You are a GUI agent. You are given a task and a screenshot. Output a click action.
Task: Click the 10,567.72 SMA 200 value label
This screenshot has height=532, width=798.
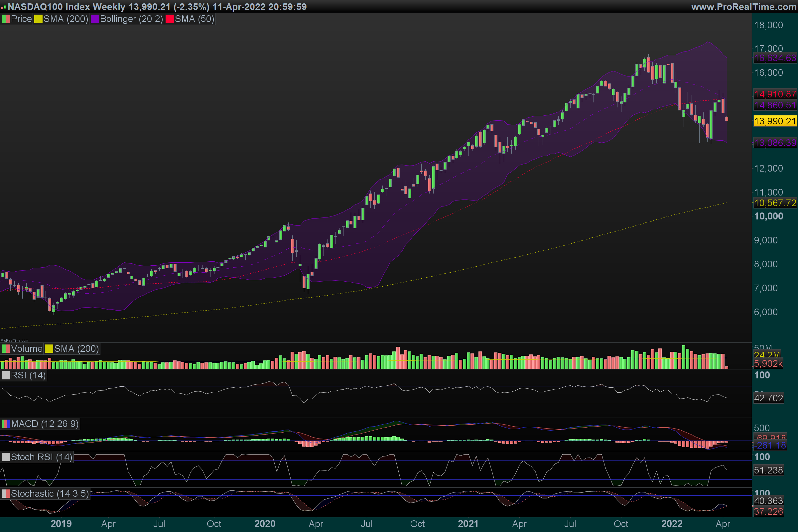[775, 203]
